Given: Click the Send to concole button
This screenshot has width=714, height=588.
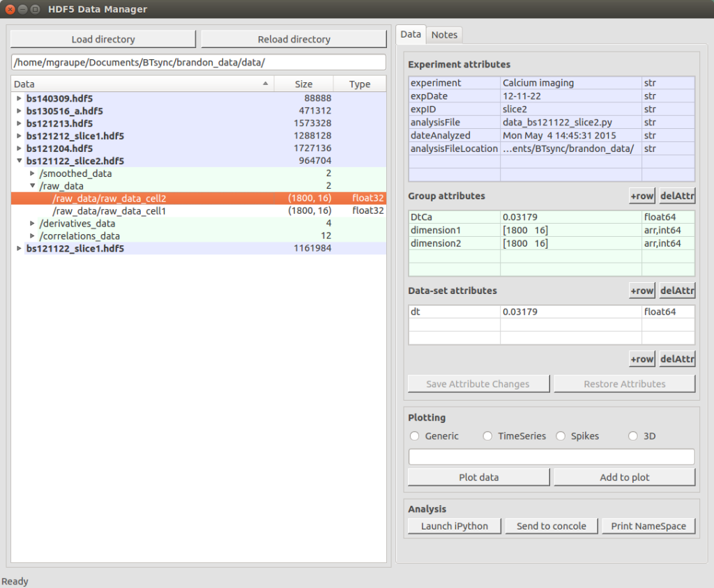Looking at the screenshot, I should click(x=552, y=526).
